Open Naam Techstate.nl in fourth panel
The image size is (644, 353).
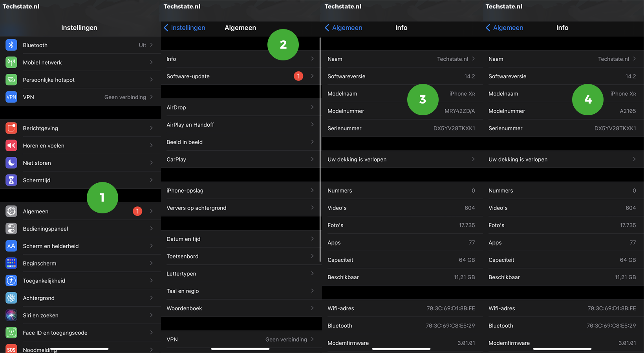coord(563,59)
